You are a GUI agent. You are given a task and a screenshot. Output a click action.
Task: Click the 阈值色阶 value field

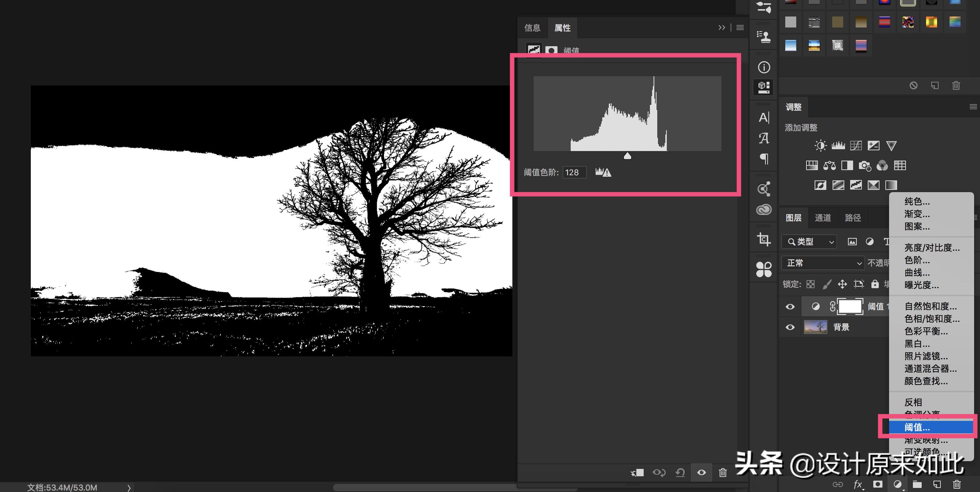click(x=574, y=173)
